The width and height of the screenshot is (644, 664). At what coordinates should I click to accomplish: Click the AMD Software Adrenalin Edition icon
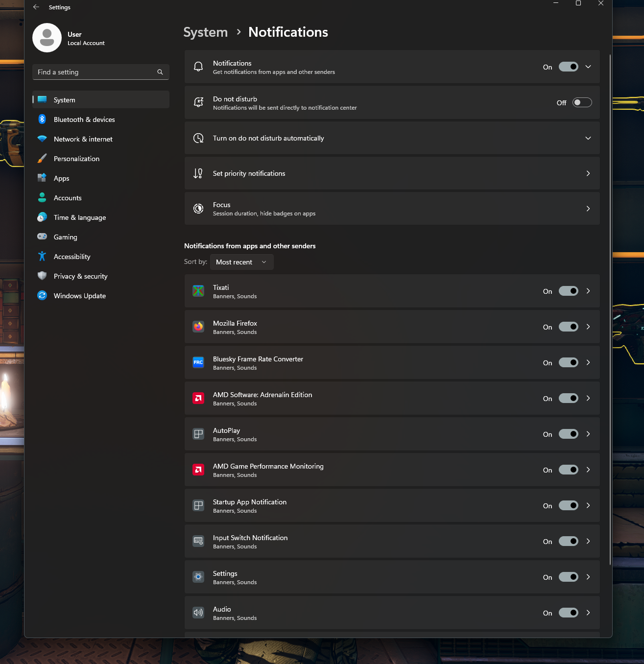click(x=198, y=398)
